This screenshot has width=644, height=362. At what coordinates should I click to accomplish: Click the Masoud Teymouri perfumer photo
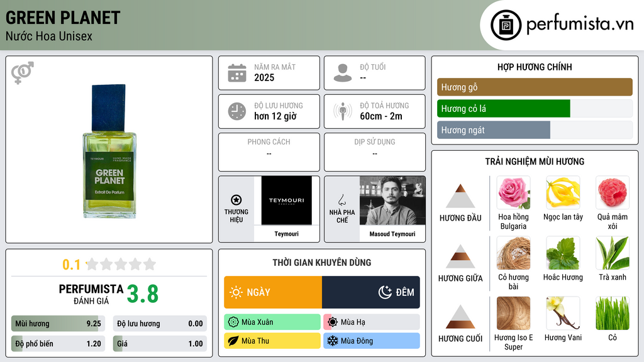tap(392, 200)
